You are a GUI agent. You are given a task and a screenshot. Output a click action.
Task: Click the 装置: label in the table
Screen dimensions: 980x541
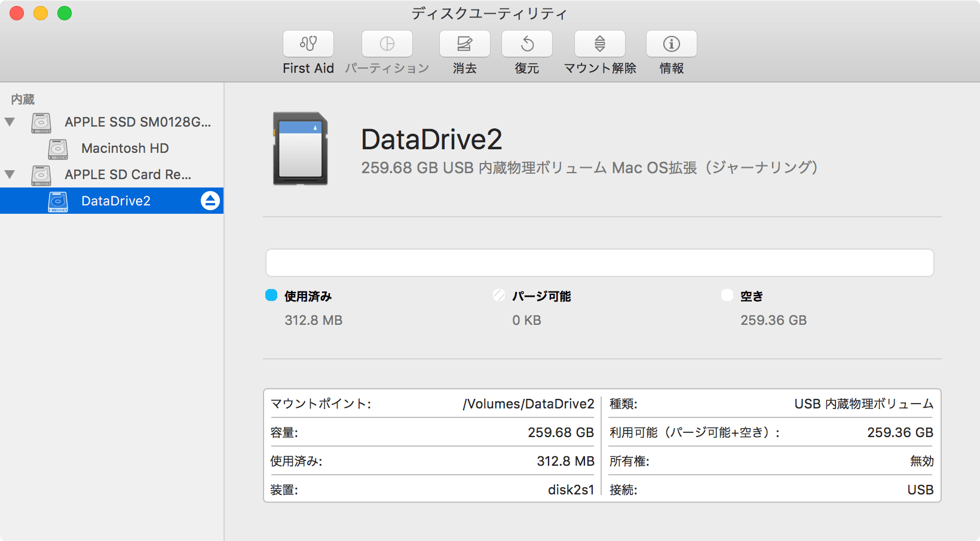pos(284,490)
